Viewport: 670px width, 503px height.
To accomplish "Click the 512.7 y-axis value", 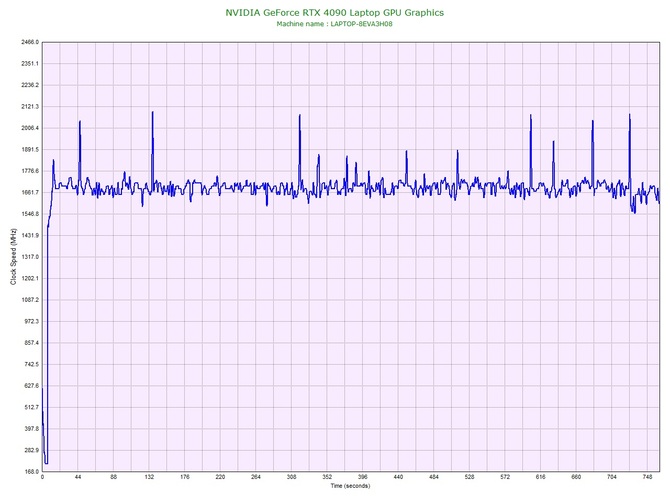I will coord(31,407).
